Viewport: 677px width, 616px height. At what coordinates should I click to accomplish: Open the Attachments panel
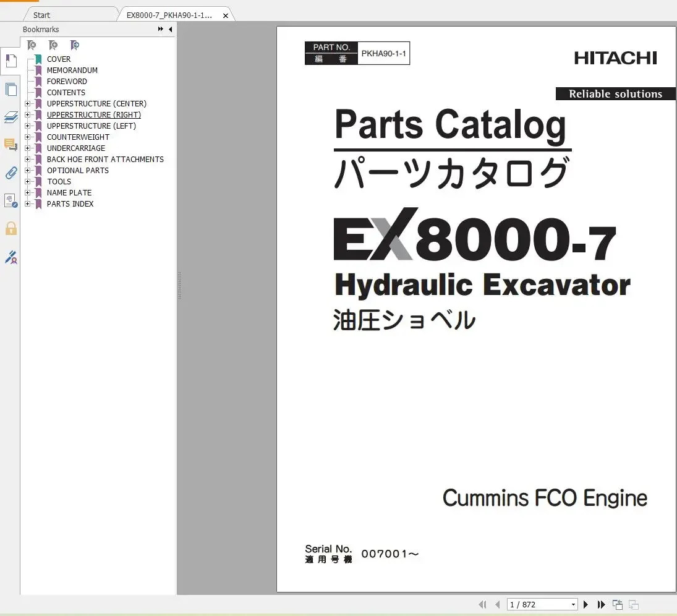[x=11, y=173]
